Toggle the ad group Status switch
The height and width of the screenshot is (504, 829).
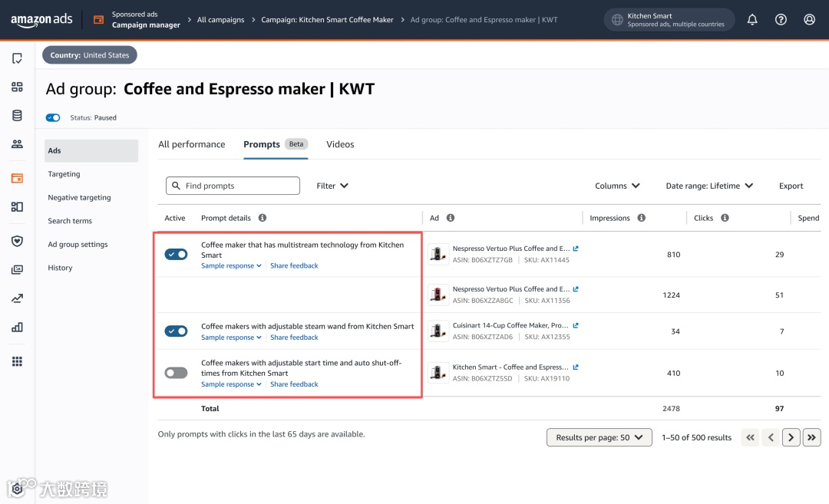click(53, 117)
